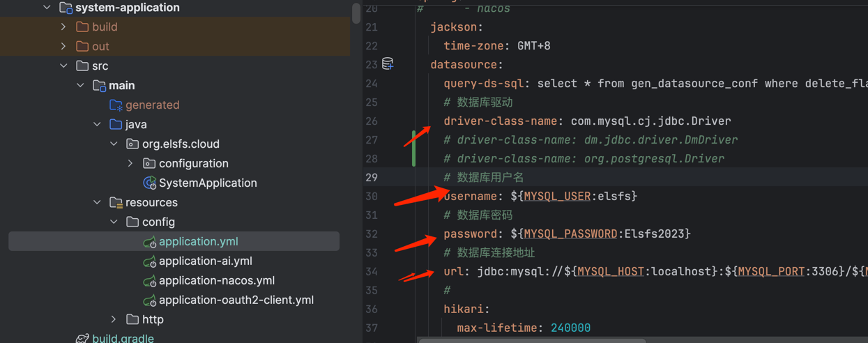Open application-oauth2-client.yml file

point(236,300)
